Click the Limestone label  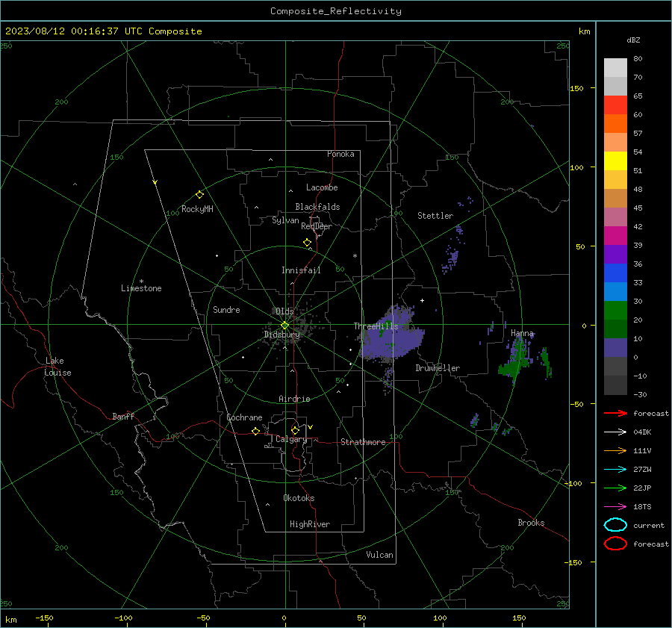click(141, 288)
